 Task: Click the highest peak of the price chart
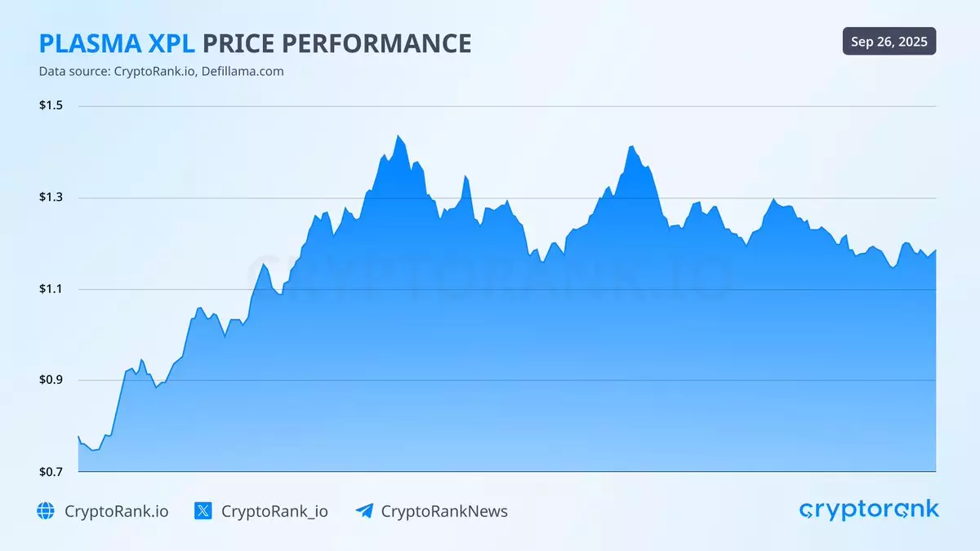click(x=398, y=136)
